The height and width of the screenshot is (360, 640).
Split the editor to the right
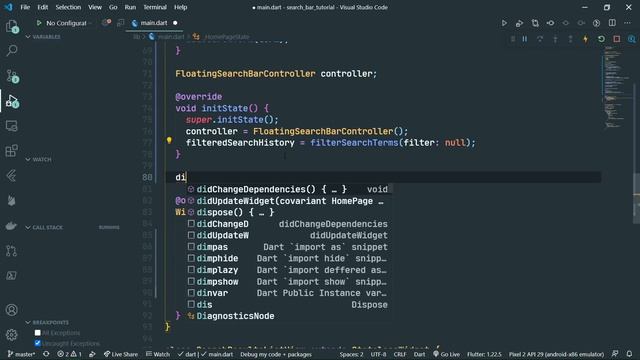point(612,23)
